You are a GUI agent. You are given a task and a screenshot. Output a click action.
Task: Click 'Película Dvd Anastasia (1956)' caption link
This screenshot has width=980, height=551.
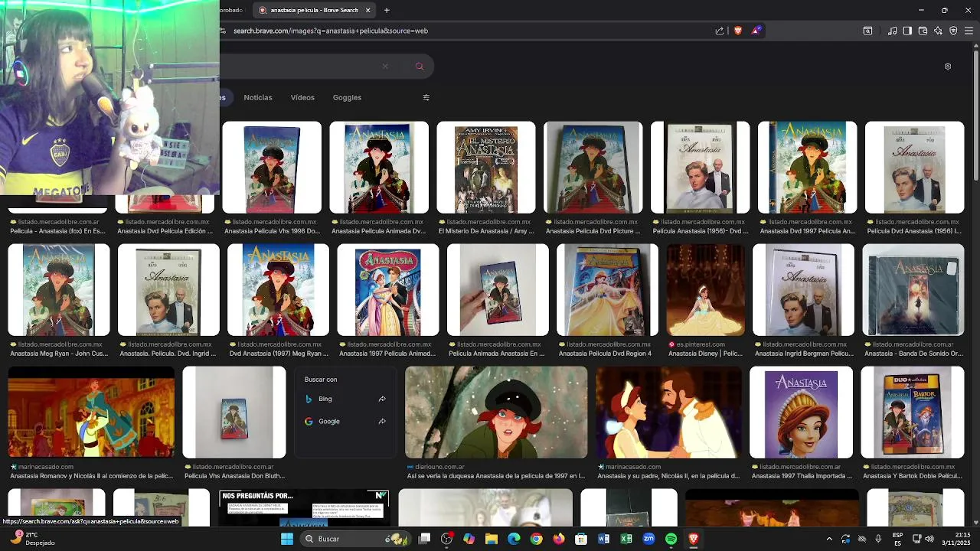pyautogui.click(x=914, y=231)
